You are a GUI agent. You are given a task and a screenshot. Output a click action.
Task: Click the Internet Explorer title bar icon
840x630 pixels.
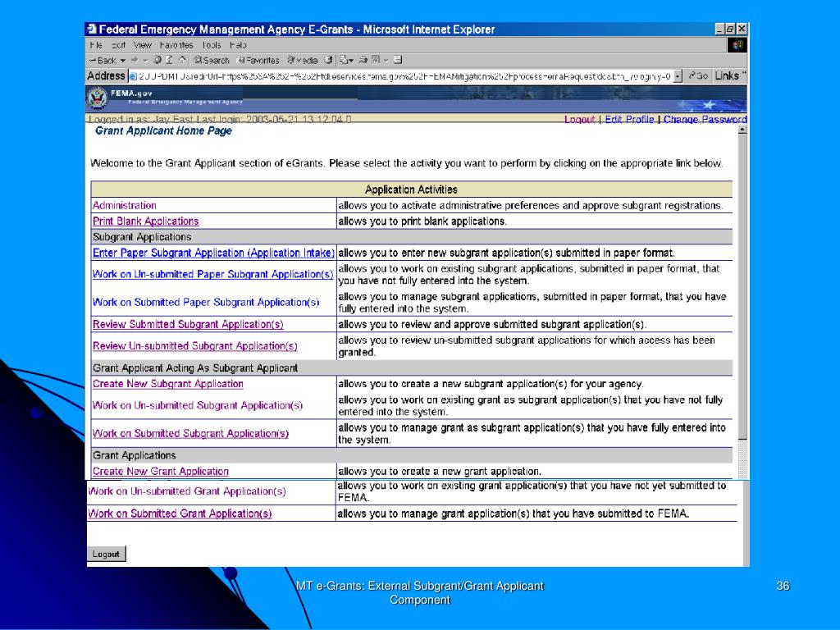click(92, 29)
